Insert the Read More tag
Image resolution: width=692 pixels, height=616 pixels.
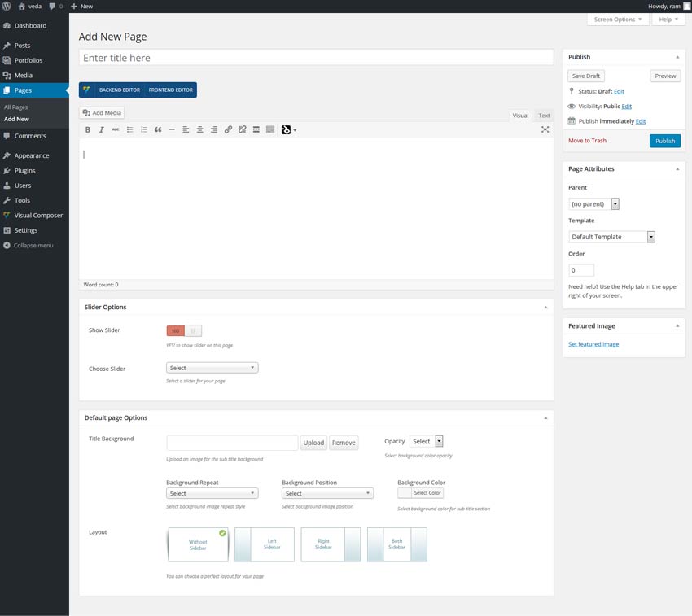tap(255, 129)
